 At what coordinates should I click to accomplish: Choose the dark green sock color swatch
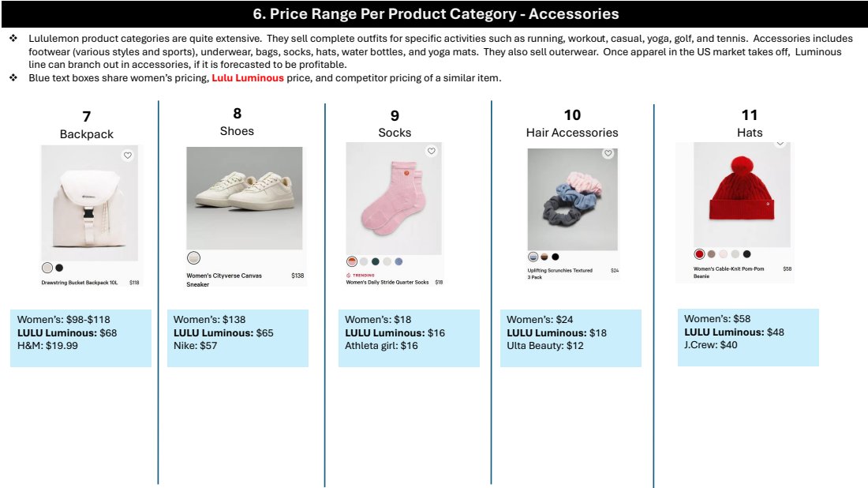point(376,261)
